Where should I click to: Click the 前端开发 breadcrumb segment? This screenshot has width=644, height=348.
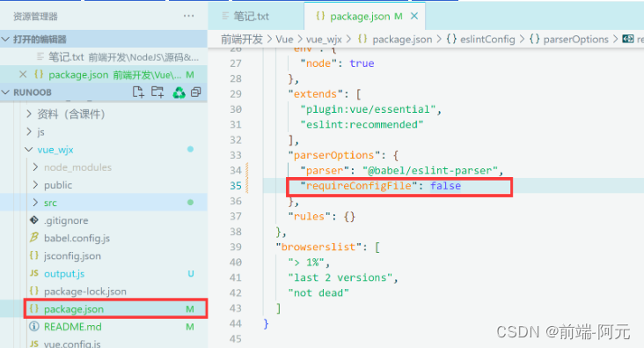242,40
